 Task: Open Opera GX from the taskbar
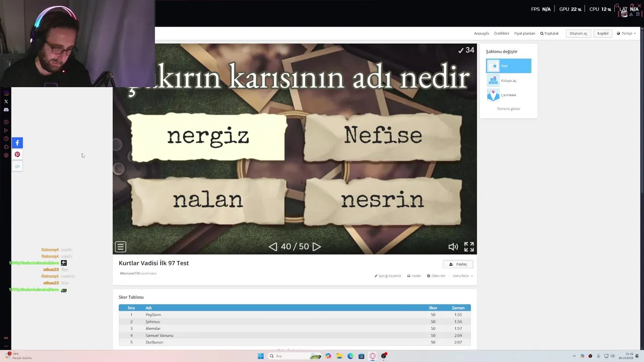coord(373,356)
